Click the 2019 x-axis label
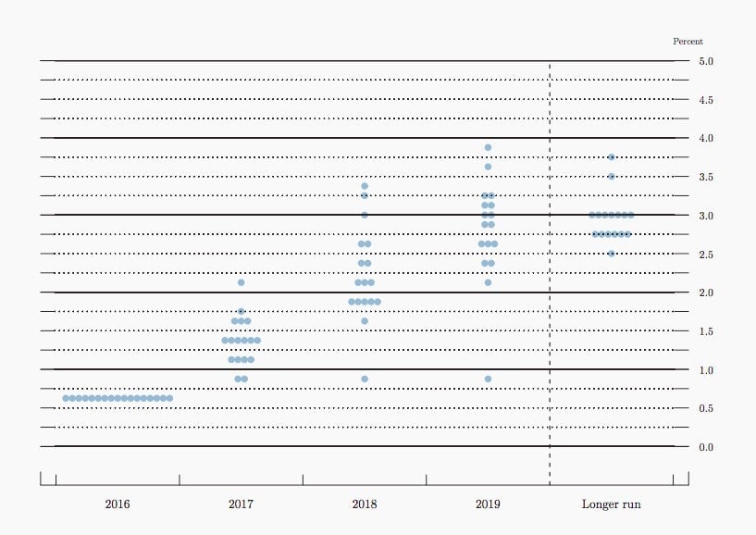 pos(488,504)
